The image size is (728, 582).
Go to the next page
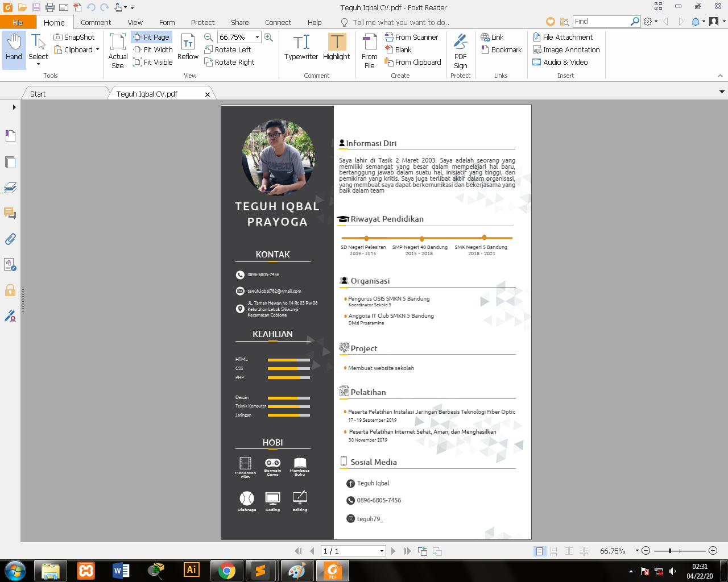click(x=393, y=551)
